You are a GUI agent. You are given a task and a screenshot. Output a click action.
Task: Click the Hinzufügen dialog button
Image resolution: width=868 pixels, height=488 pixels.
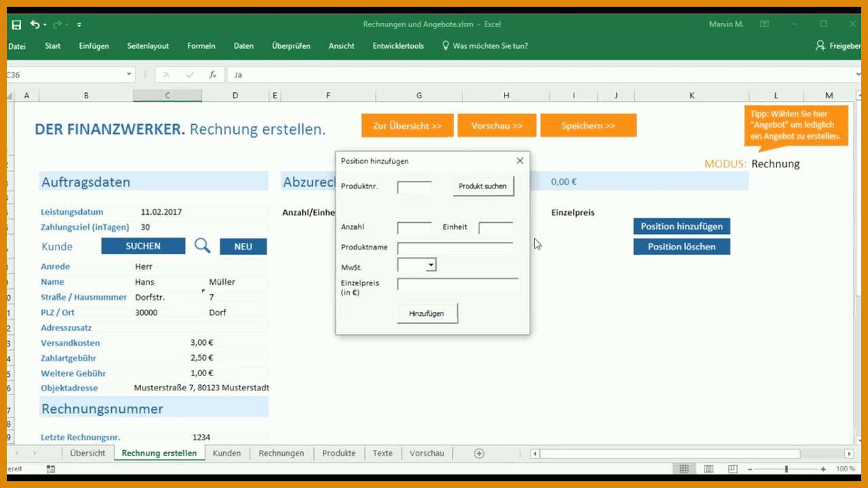click(427, 313)
